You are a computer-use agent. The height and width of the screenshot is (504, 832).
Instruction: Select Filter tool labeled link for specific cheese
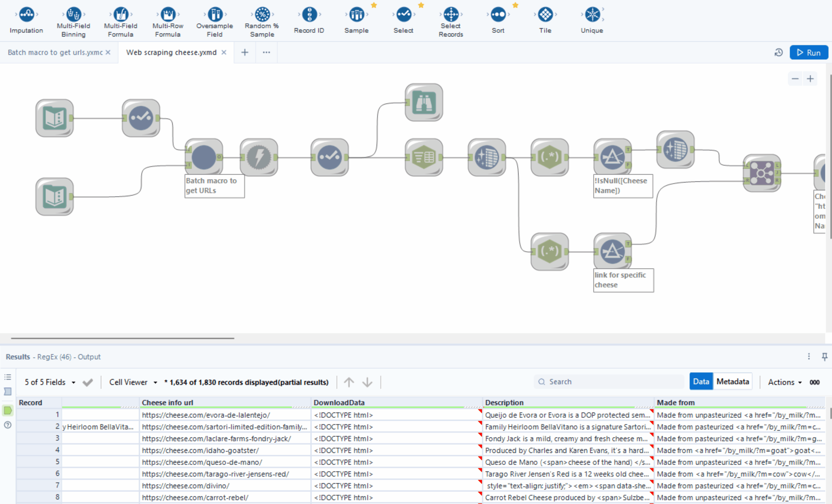coord(612,251)
